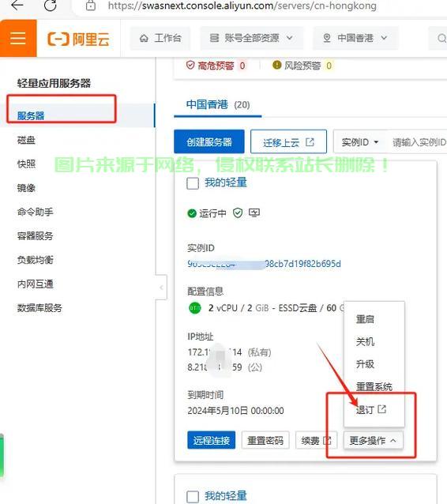This screenshot has width=447, height=504.
Task: Click the browser address bar URL
Action: [x=242, y=6]
